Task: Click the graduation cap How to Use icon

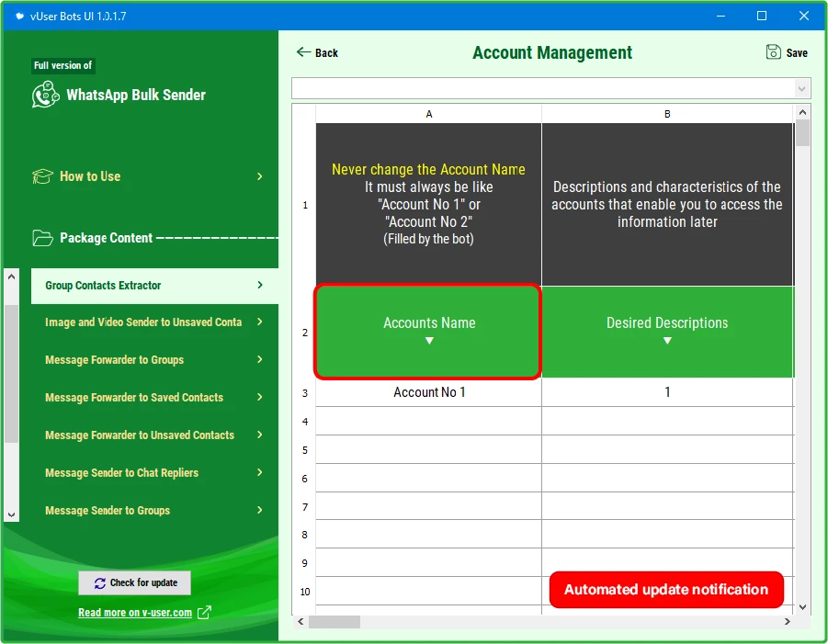Action: point(42,176)
